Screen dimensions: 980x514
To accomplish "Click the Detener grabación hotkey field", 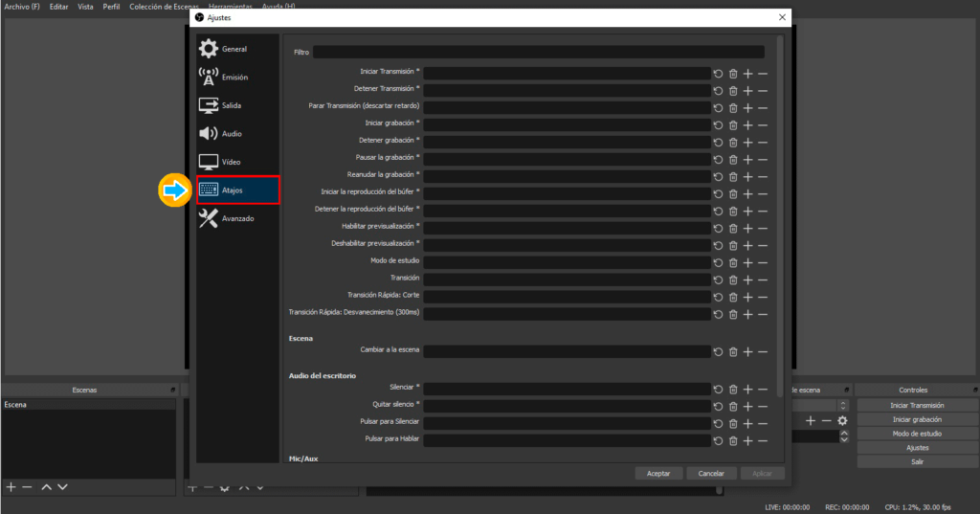I will click(x=567, y=141).
